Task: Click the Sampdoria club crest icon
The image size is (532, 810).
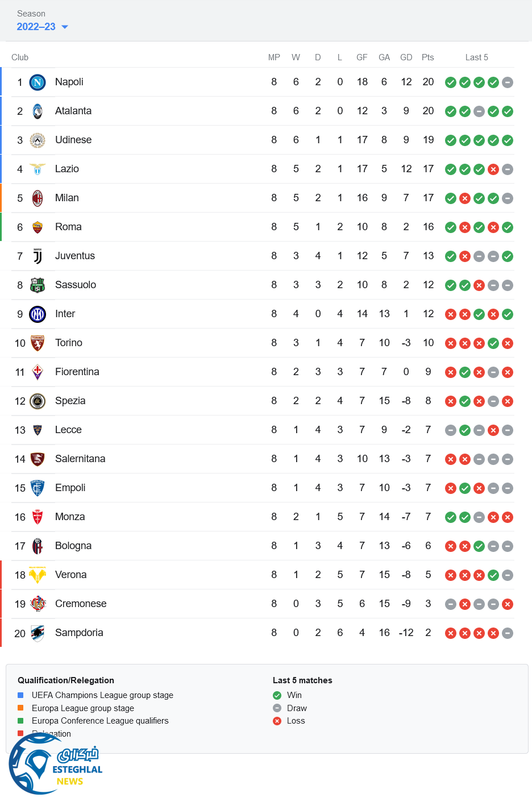Action: [38, 633]
